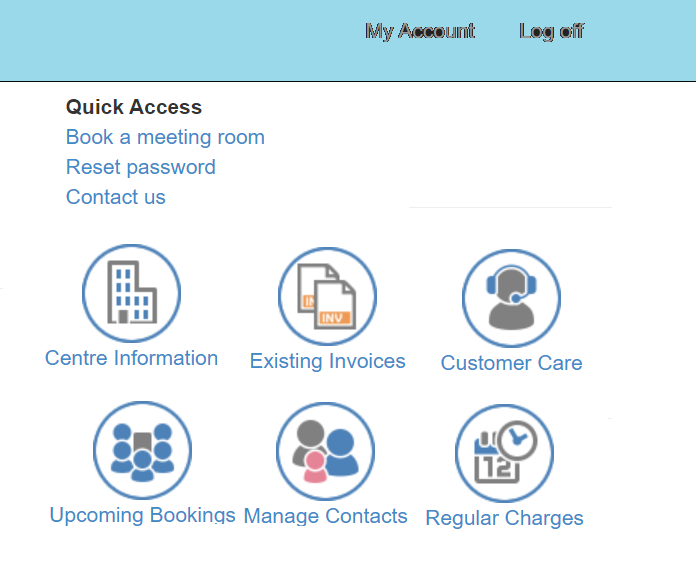Click the Quick Access heading
Viewport: 696px width, 563px height.
point(134,107)
